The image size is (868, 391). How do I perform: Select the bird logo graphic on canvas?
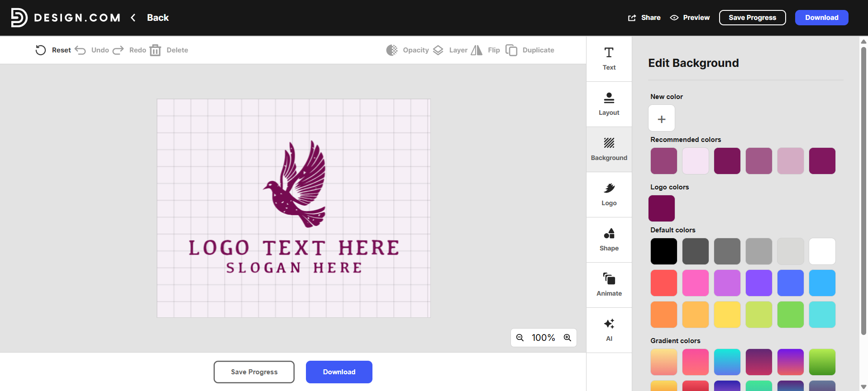click(295, 184)
